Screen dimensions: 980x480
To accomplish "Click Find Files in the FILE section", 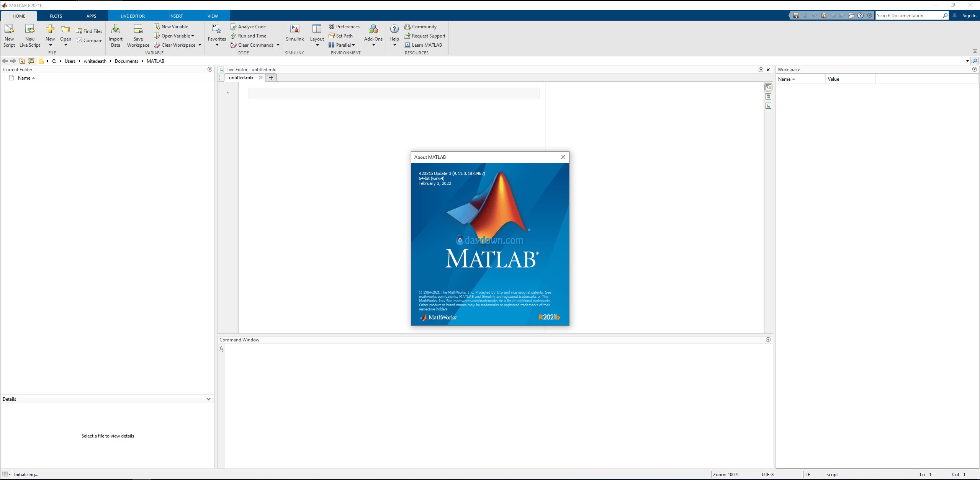I will (x=89, y=31).
